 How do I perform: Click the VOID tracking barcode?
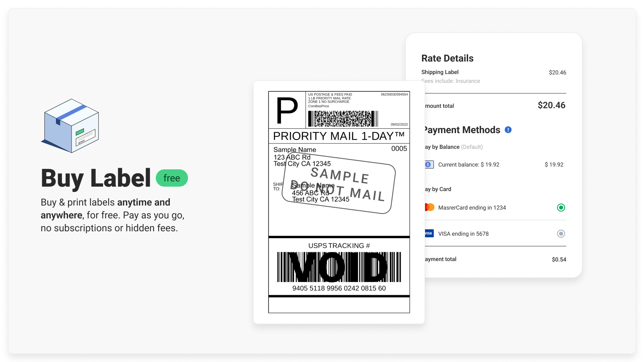339,267
